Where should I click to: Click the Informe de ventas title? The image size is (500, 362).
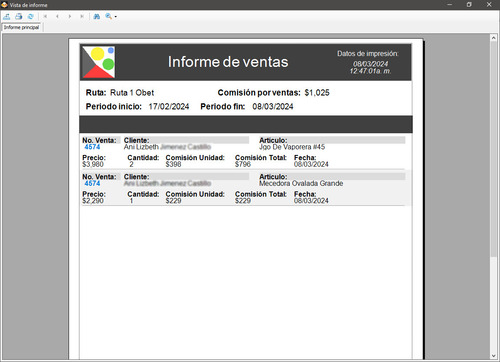[228, 62]
